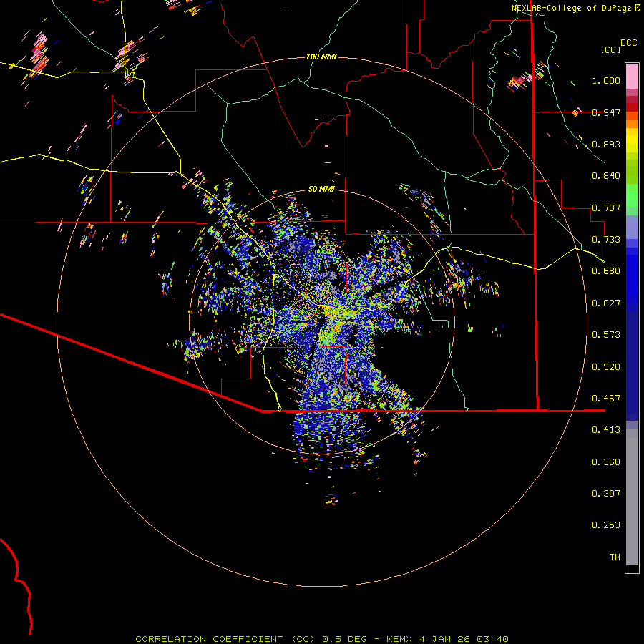Click the 0.467 color scale value
644x644 pixels.
pos(606,399)
